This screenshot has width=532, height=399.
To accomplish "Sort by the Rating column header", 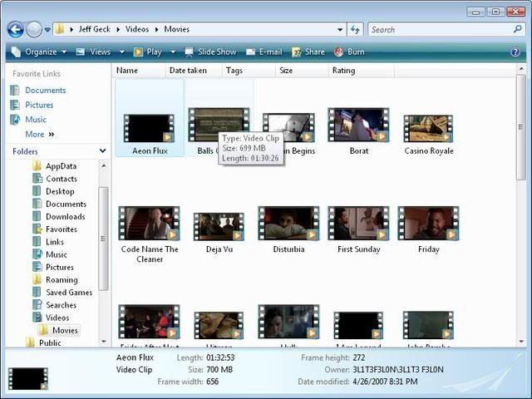I will (x=343, y=71).
